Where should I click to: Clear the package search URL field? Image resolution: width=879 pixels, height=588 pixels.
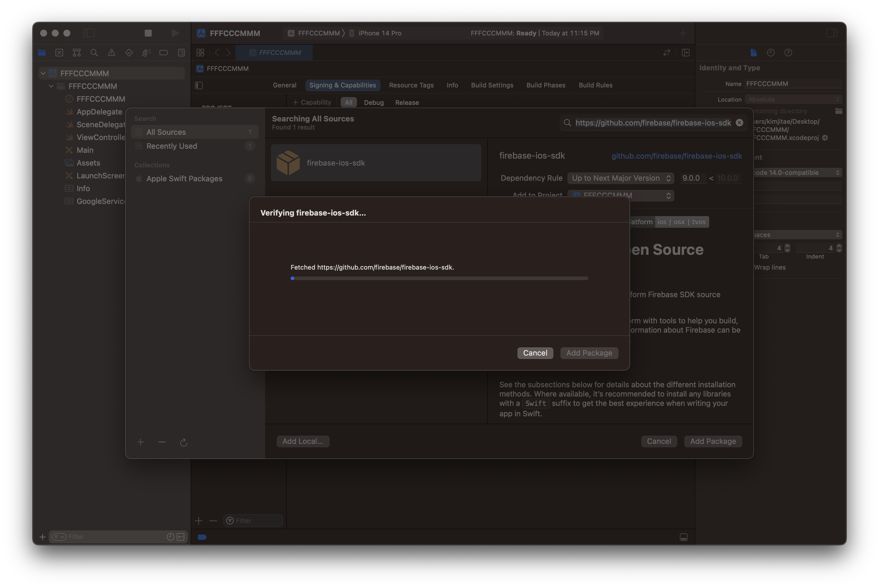(739, 123)
